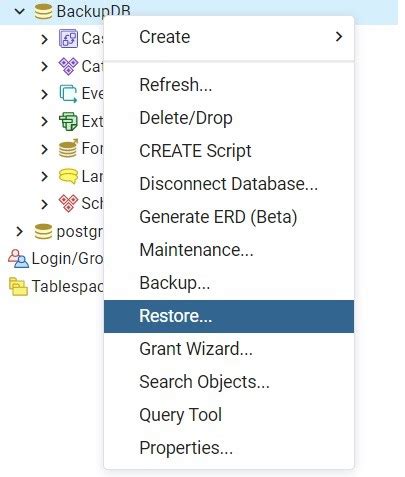Select Restore... from context menu
The height and width of the screenshot is (477, 405).
coord(229,316)
